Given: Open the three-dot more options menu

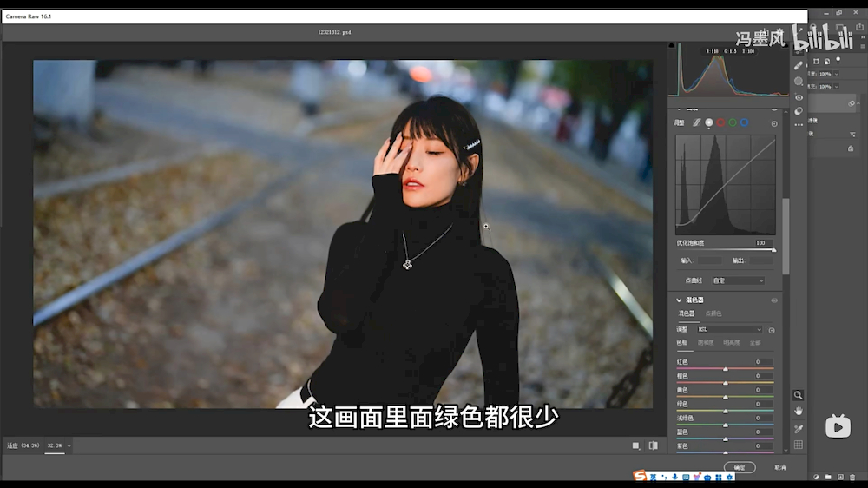Looking at the screenshot, I should (799, 125).
